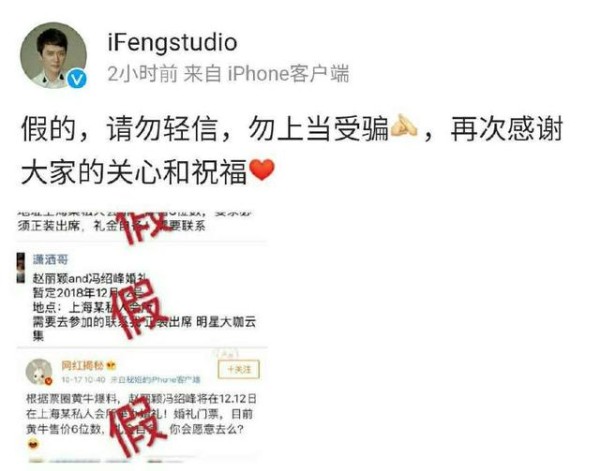Viewport: 600px width, 471px height.
Task: Open the iFengstudio username link
Action: pos(172,42)
